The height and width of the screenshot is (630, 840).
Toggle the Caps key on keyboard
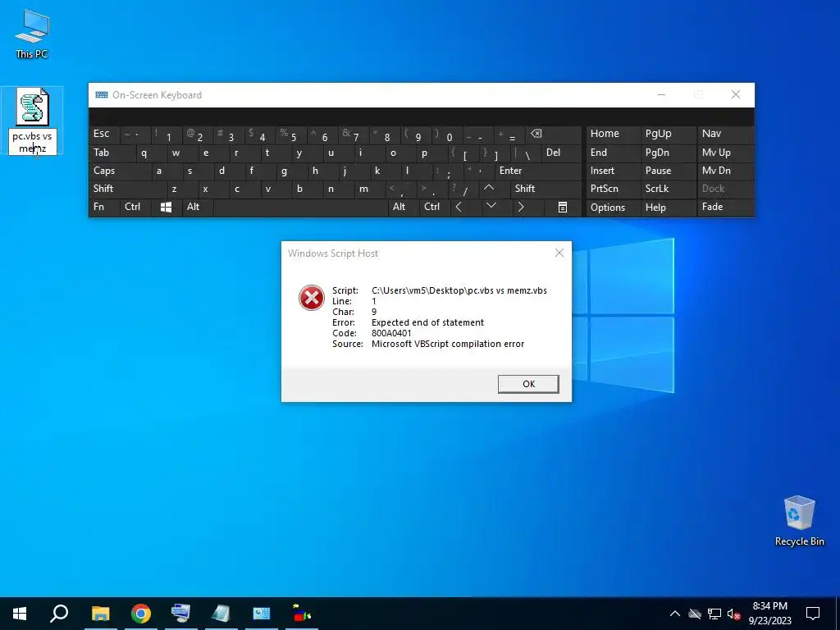tap(120, 171)
